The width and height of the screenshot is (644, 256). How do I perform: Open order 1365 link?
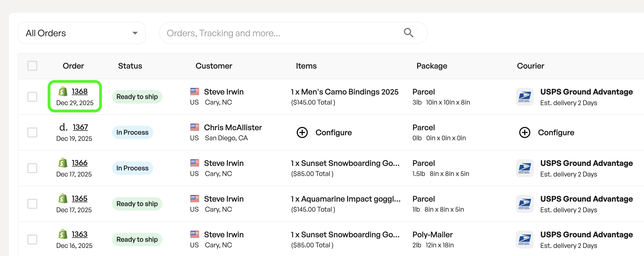click(79, 199)
